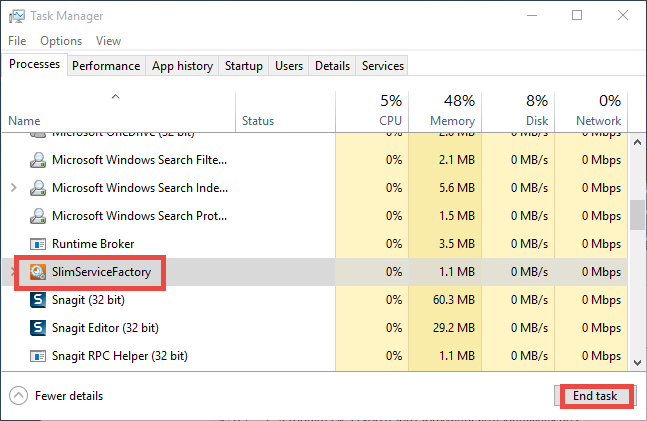The image size is (647, 421).
Task: Sort by the Network column header
Action: [591, 111]
